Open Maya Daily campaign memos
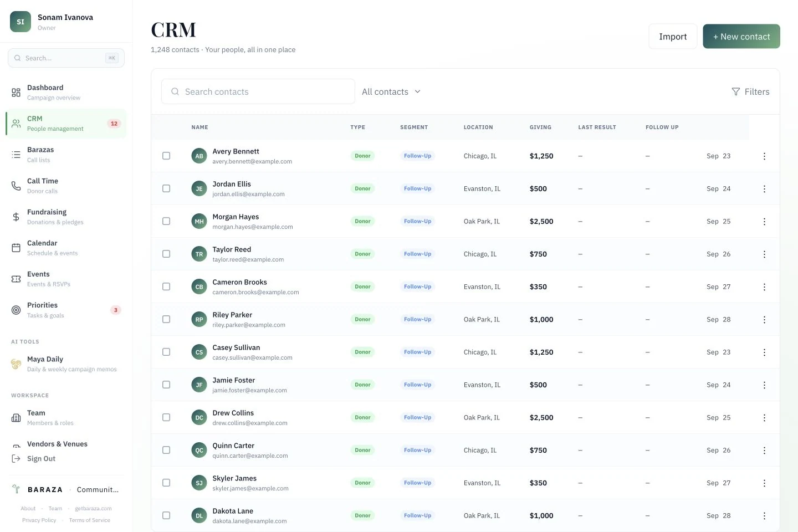 [66, 364]
